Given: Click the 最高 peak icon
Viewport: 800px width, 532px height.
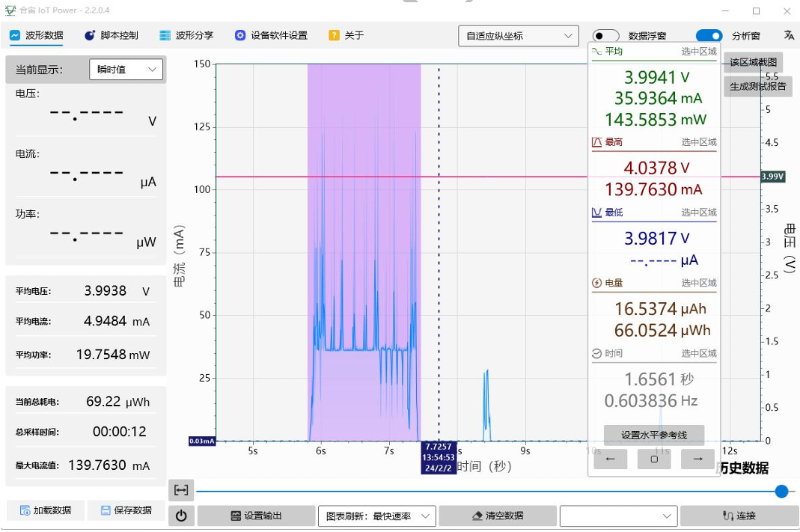Looking at the screenshot, I should pyautogui.click(x=596, y=142).
